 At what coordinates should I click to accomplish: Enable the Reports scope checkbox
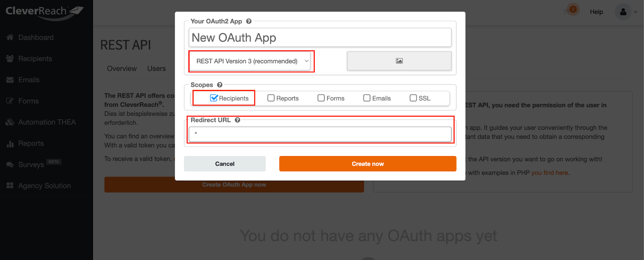pos(271,98)
